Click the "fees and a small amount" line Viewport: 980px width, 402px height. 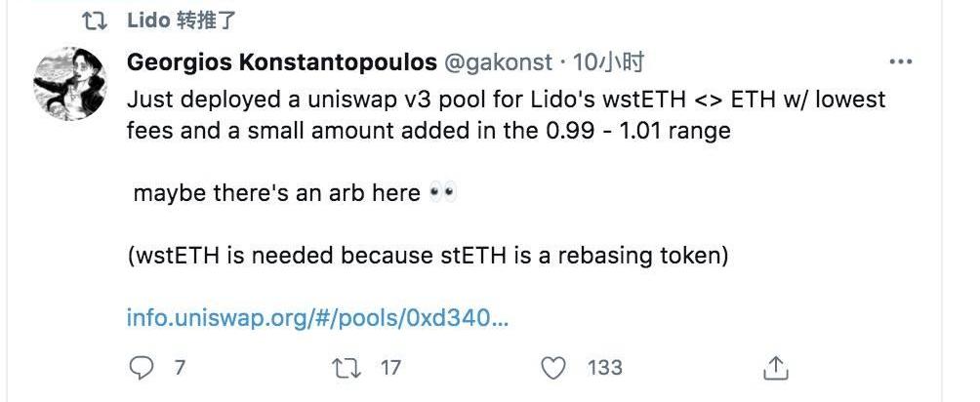tap(429, 131)
